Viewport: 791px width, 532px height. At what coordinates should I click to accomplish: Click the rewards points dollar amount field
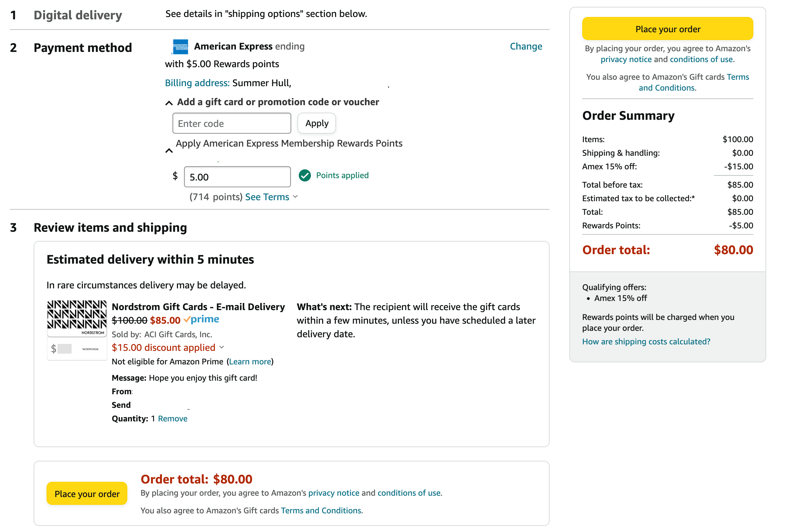(237, 177)
